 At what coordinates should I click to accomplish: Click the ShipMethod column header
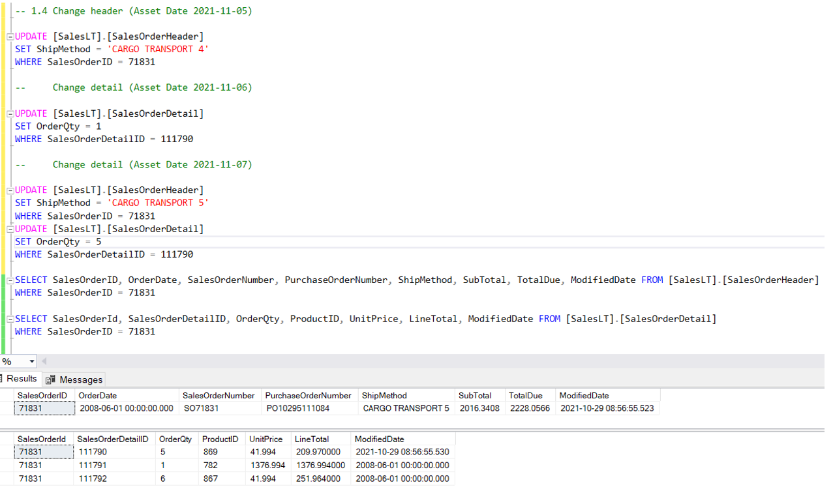point(384,395)
